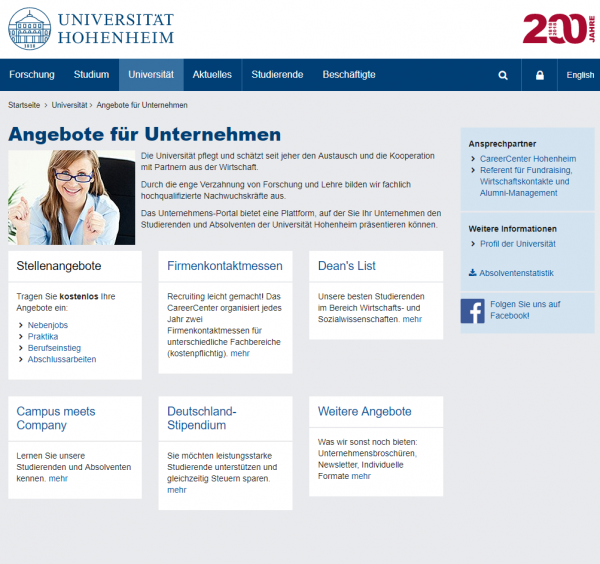Click the download icon beside Absolventenstatistik
Image resolution: width=600 pixels, height=564 pixels.
click(x=473, y=272)
